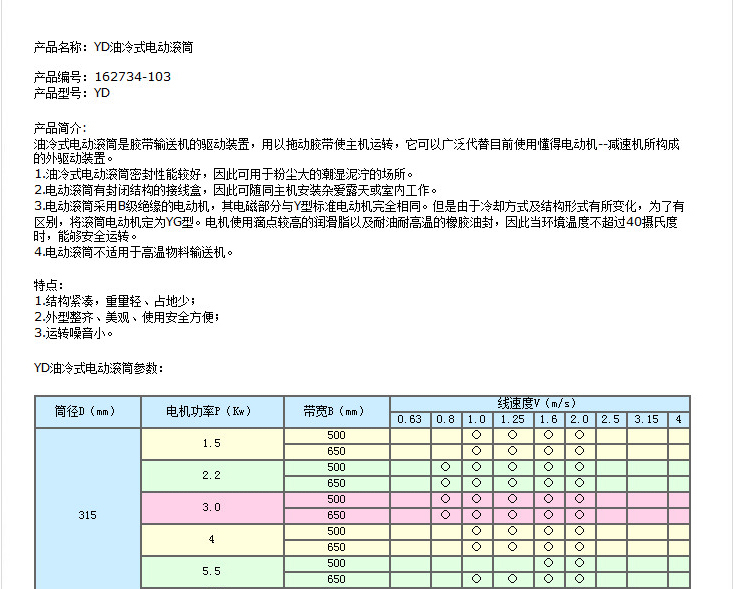The width and height of the screenshot is (734, 589).
Task: Click the 筒径D (mm) table header
Action: [x=87, y=411]
